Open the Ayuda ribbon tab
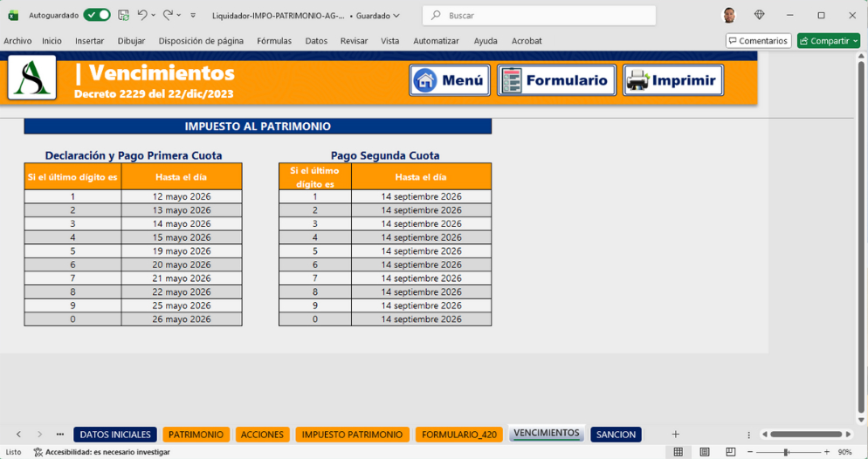 tap(486, 41)
